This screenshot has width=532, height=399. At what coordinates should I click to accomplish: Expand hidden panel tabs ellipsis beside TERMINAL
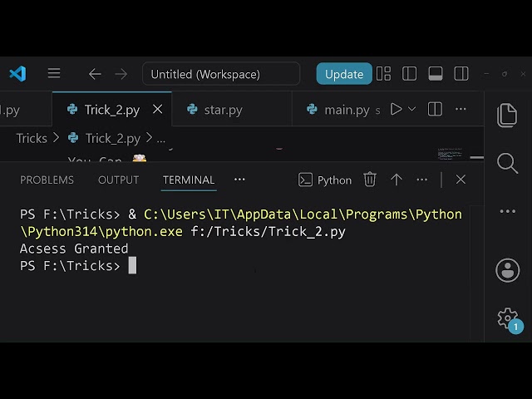239,180
